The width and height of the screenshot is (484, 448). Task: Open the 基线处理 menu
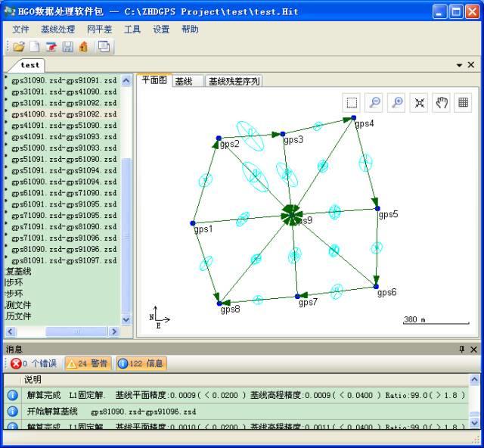pos(58,30)
